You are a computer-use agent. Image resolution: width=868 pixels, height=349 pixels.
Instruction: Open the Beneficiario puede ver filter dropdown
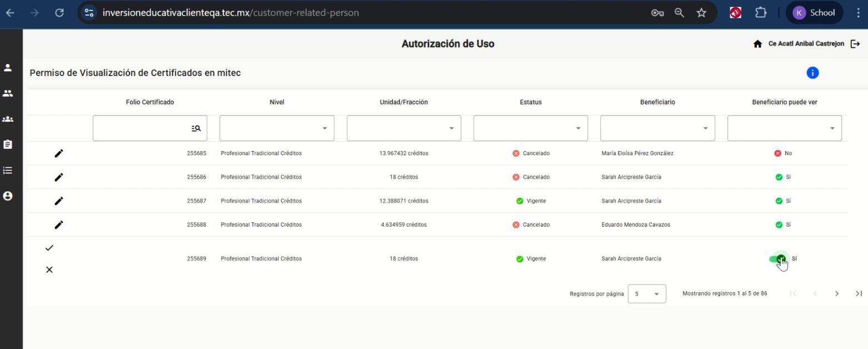785,128
